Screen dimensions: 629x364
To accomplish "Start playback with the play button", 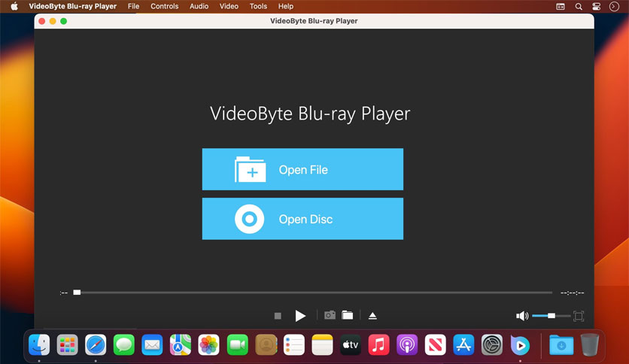I will pos(300,316).
